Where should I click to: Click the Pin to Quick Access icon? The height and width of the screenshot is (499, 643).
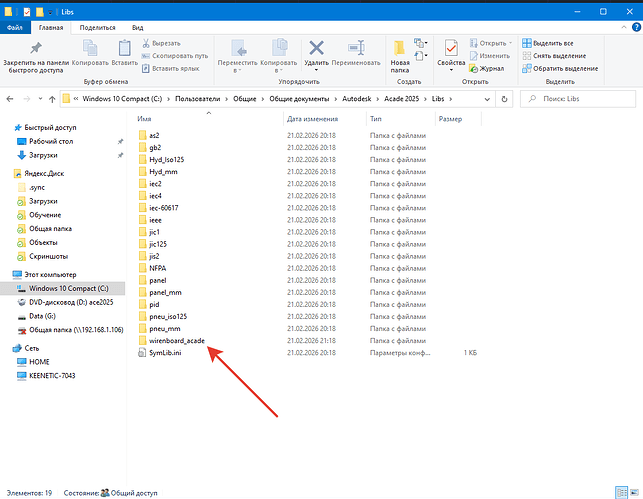point(36,48)
